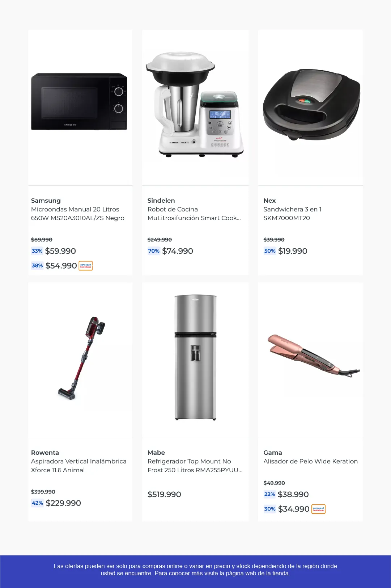Image resolution: width=391 pixels, height=588 pixels.
Task: Open the Mabe refrigerator image
Action: (195, 358)
